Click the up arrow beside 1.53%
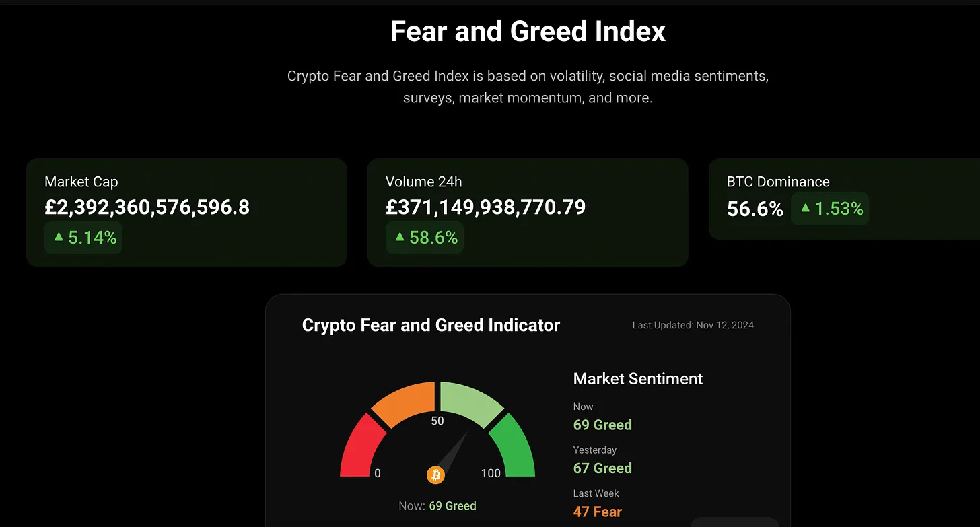This screenshot has width=980, height=527. tap(805, 208)
